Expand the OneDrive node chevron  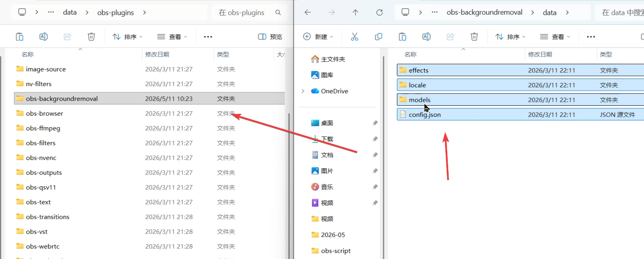point(303,91)
